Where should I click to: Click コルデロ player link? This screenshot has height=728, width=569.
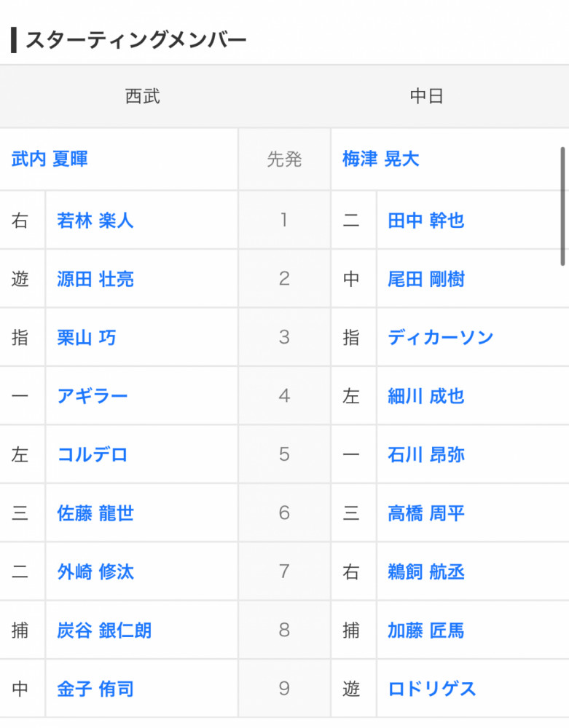click(x=93, y=455)
